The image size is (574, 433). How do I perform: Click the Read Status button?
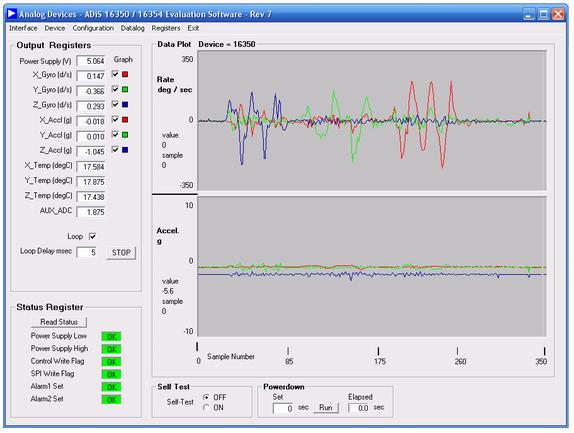tap(59, 322)
